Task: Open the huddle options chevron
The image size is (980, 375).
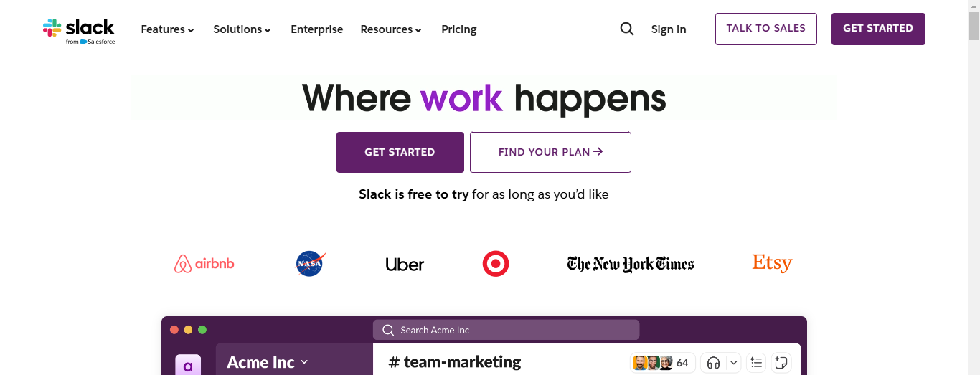Action: [733, 363]
